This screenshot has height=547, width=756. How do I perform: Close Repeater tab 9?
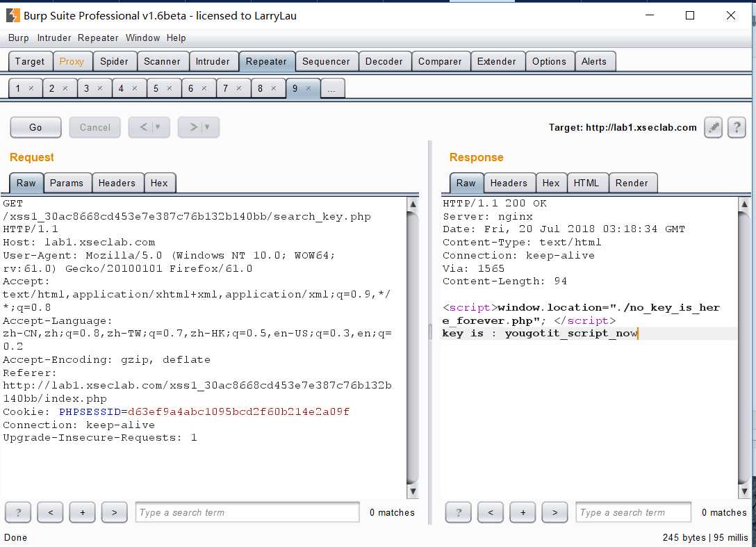pyautogui.click(x=309, y=88)
